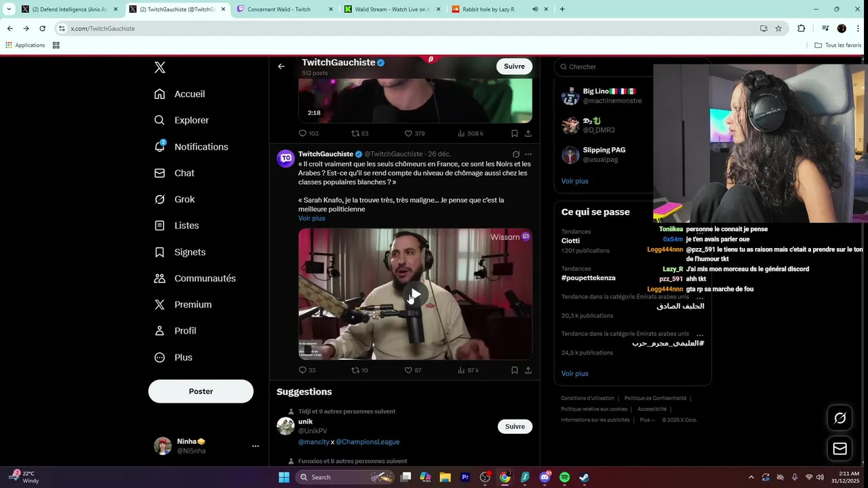
Task: Open Tous les favoris folder
Action: [838, 45]
